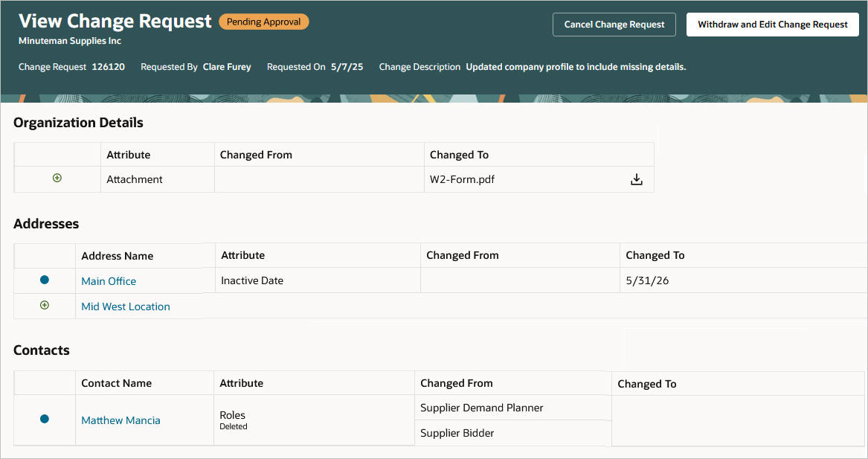Click the Pending Approval status badge
This screenshot has width=868, height=459.
(x=263, y=22)
